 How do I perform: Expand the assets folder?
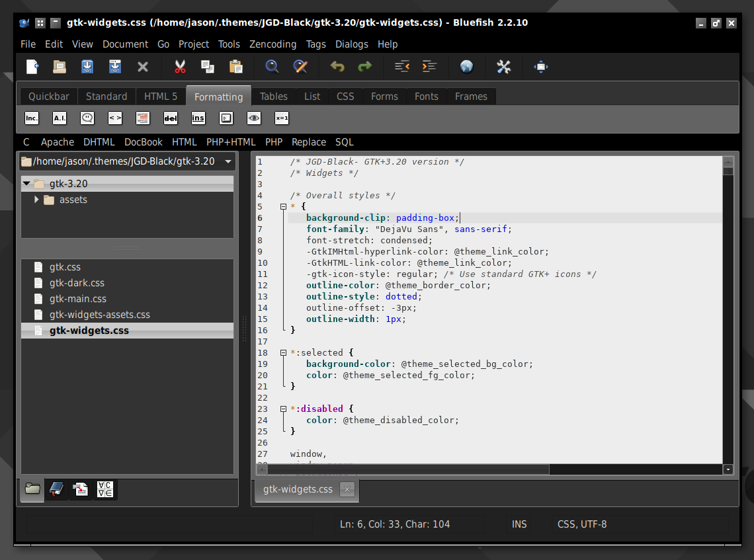coord(36,200)
